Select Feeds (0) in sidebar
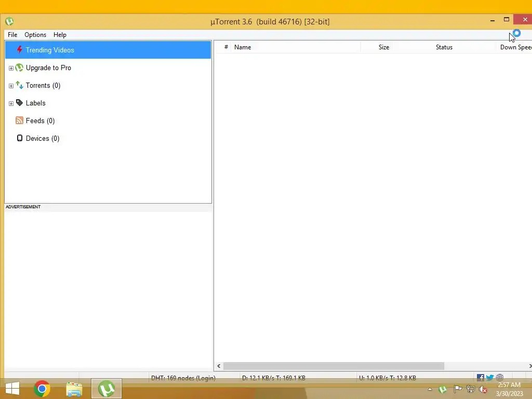The width and height of the screenshot is (532, 399). pyautogui.click(x=40, y=121)
